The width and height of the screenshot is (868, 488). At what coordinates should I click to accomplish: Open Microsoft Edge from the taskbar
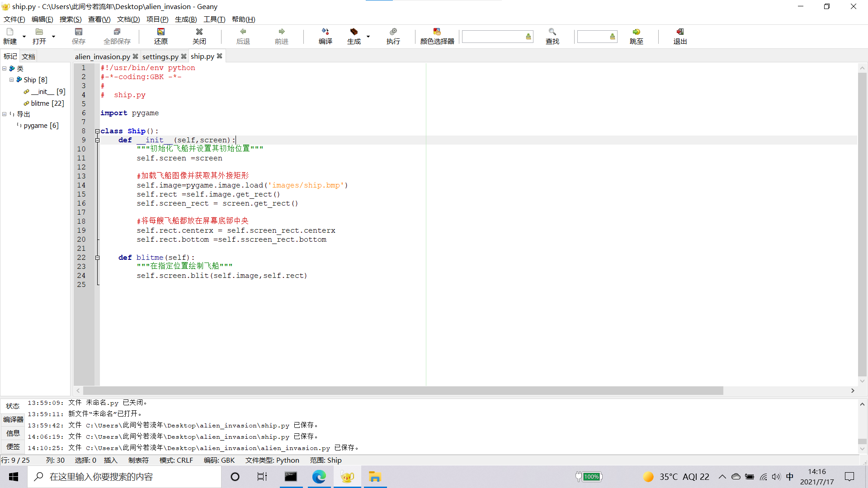point(319,477)
